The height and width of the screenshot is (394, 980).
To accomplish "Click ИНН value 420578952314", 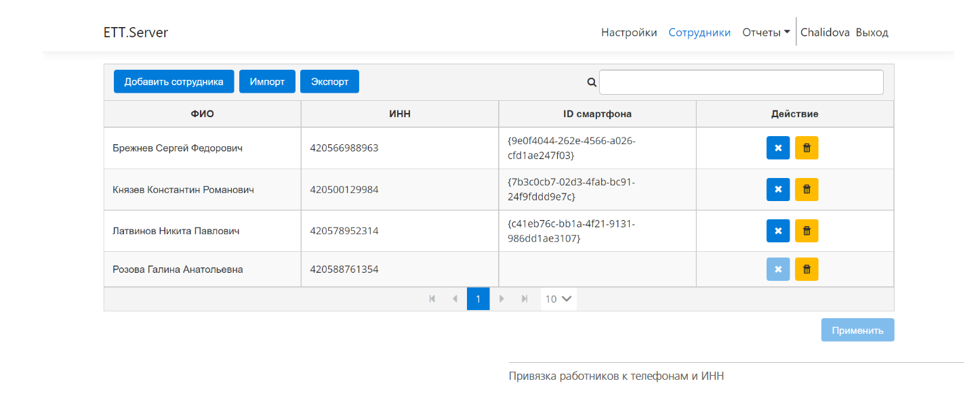I will pyautogui.click(x=344, y=231).
